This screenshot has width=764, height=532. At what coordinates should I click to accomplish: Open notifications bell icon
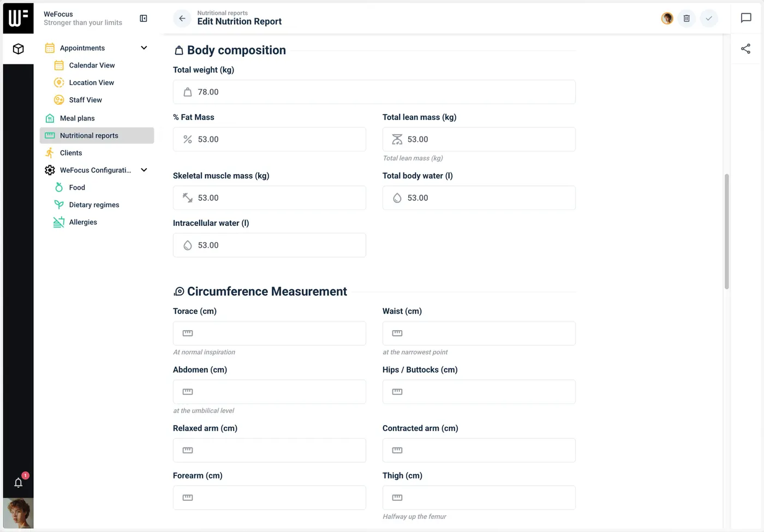pos(18,482)
